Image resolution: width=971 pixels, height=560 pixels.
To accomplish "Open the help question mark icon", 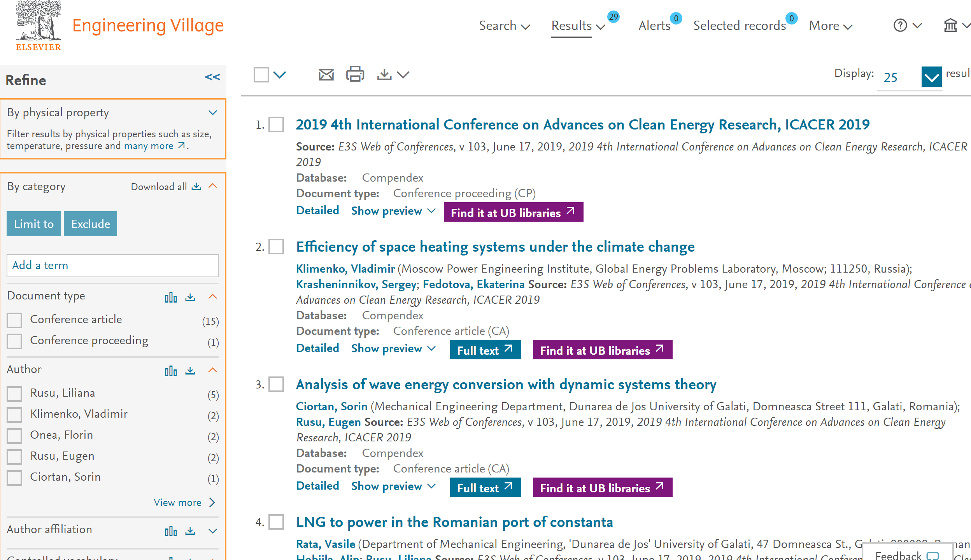I will [x=900, y=26].
